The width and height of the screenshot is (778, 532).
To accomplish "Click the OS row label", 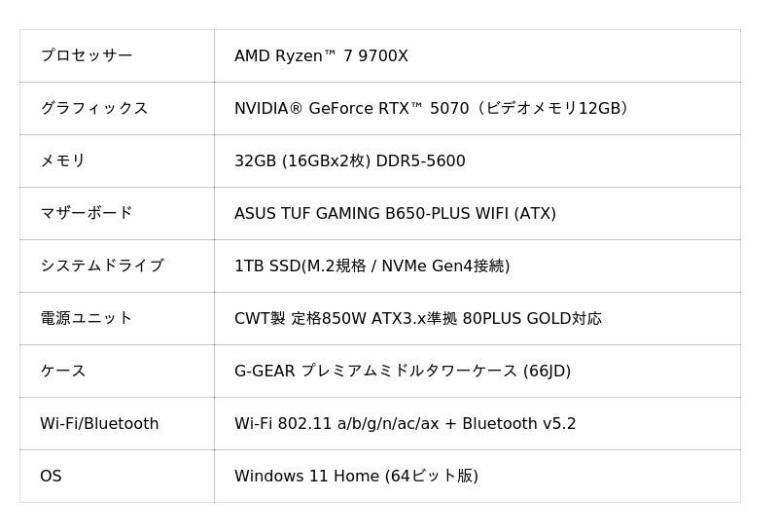I will coord(51,476).
